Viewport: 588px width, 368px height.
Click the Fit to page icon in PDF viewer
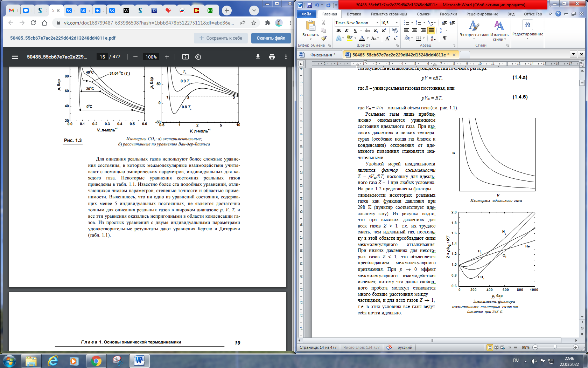(x=185, y=57)
